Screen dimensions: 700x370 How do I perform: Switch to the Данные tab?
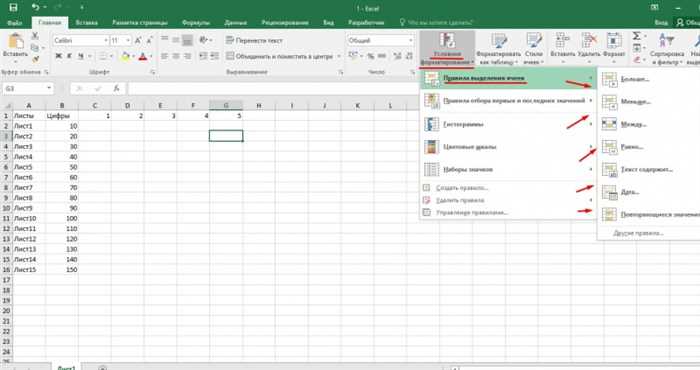pos(235,23)
